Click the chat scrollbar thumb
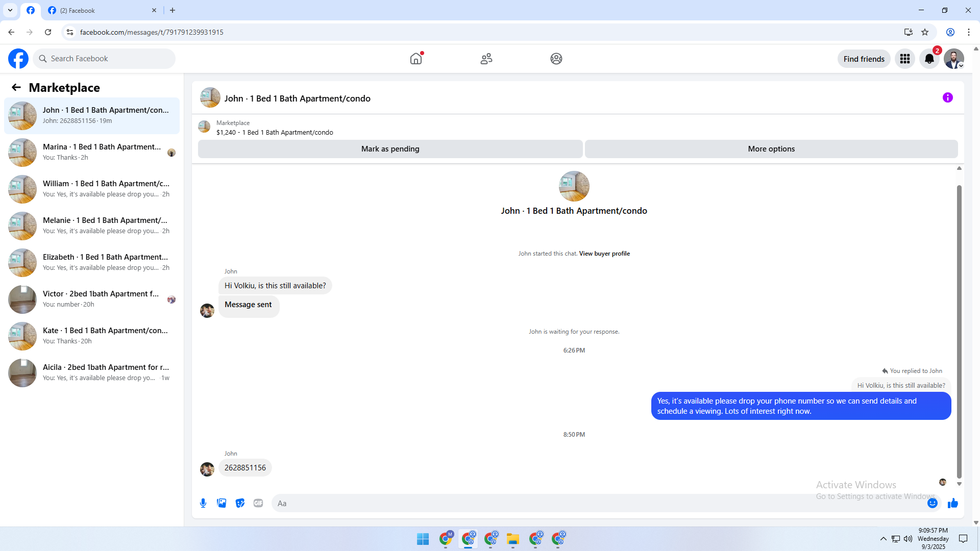 [x=959, y=332]
